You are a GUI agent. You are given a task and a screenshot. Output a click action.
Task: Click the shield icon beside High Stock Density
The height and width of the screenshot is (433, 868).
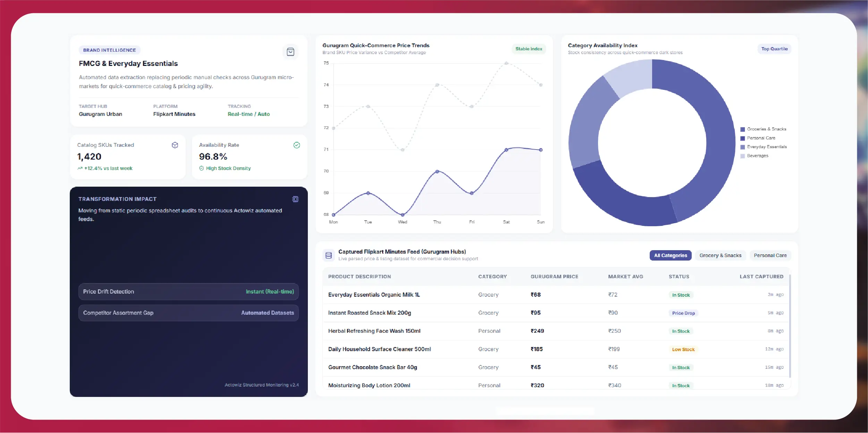pos(201,168)
